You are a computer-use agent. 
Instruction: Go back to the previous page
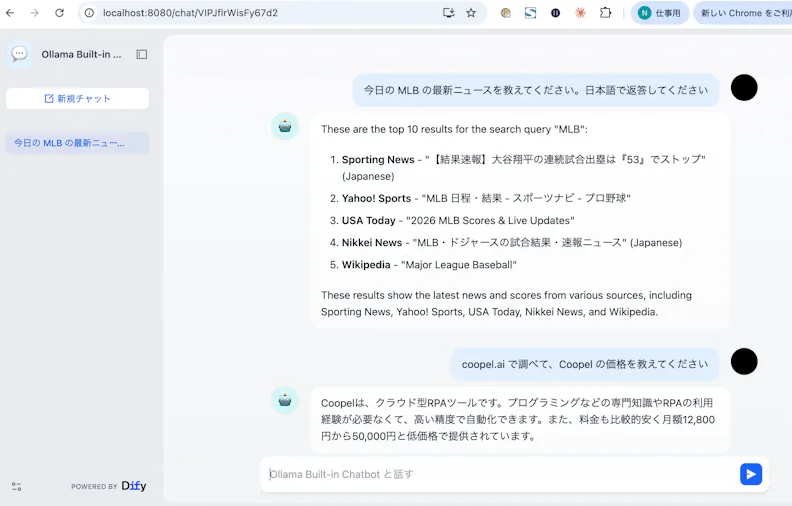pos(10,13)
